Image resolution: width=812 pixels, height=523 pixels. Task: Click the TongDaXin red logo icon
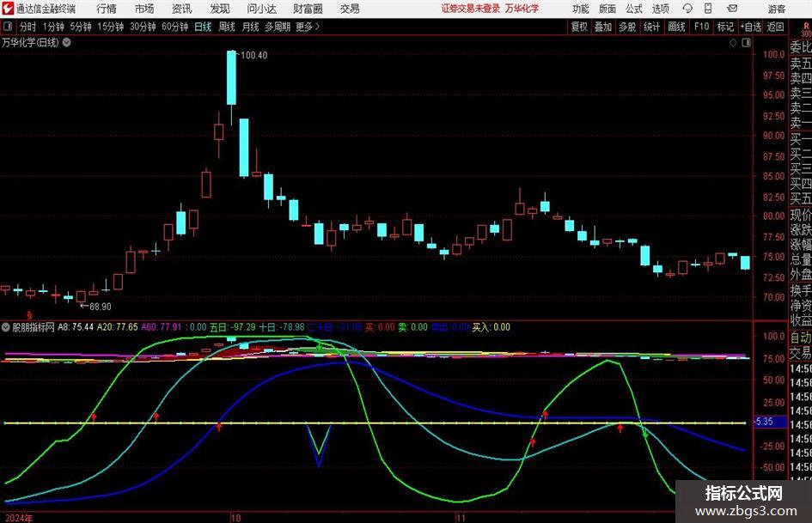[x=8, y=9]
